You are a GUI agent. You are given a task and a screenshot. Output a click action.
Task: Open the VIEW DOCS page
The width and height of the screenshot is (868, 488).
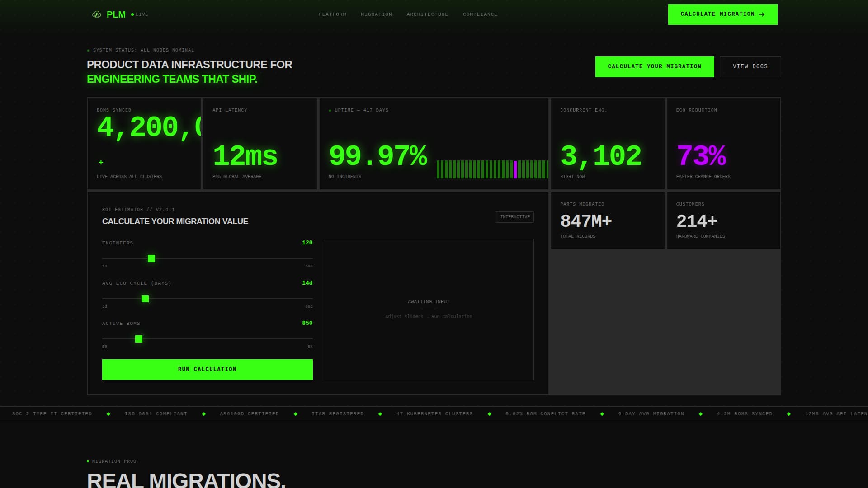pyautogui.click(x=750, y=66)
